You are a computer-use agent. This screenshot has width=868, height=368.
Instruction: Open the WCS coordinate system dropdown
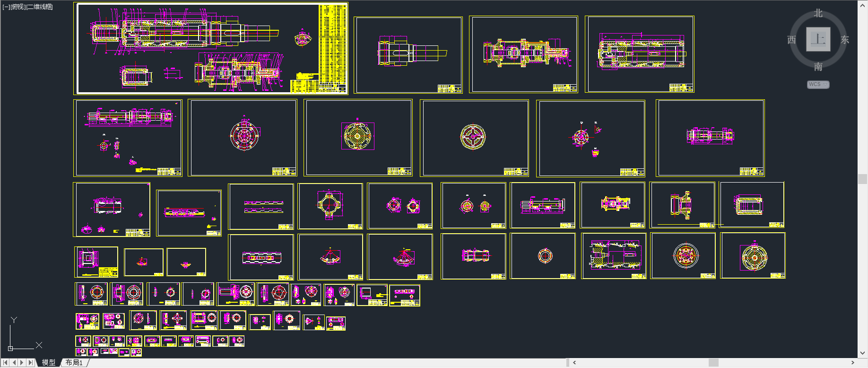[x=818, y=85]
